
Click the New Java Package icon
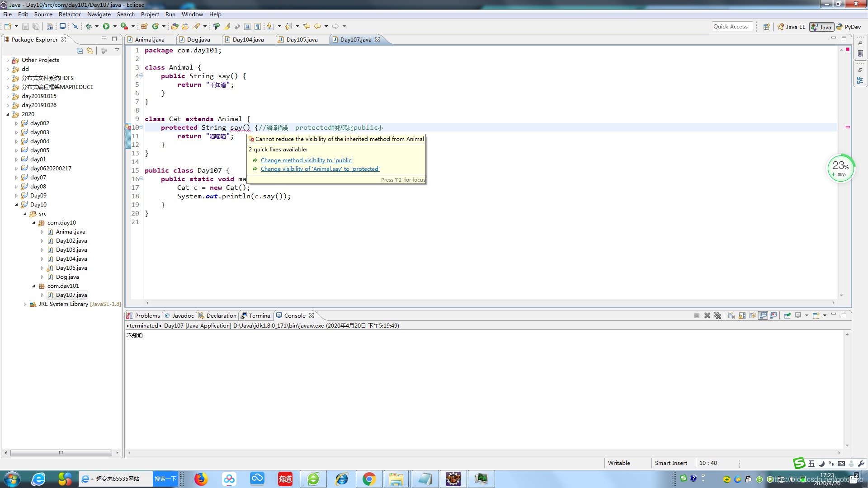tap(144, 26)
